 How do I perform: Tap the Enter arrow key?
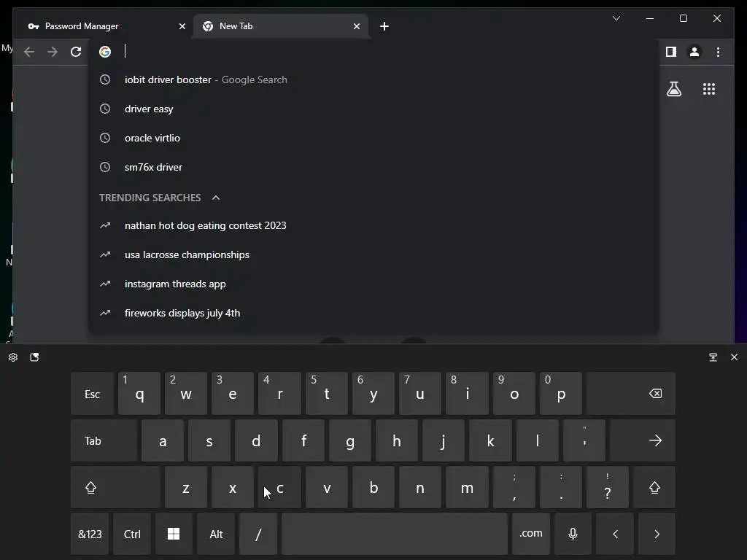click(x=642, y=441)
